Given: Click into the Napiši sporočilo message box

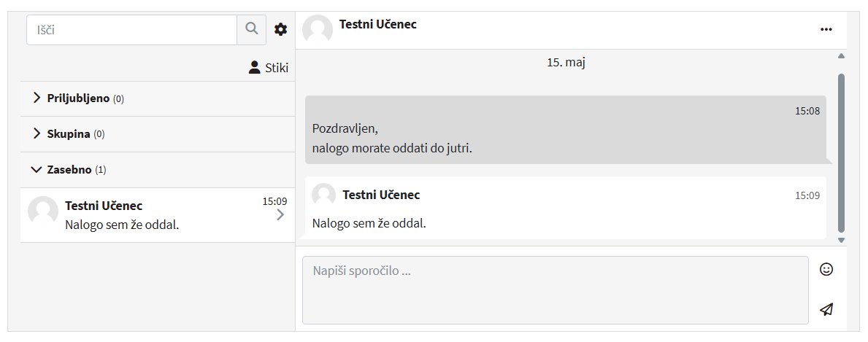Looking at the screenshot, I should pos(555,289).
